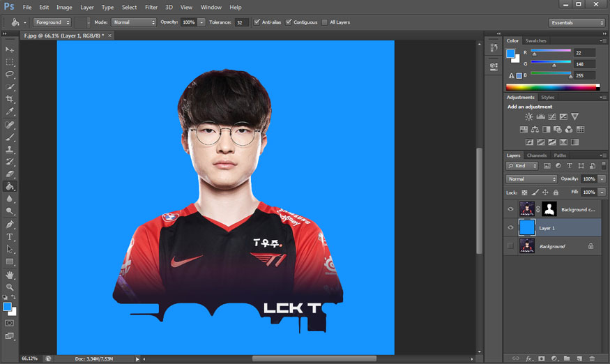Select the Spot Healing Brush tool

pos(10,125)
